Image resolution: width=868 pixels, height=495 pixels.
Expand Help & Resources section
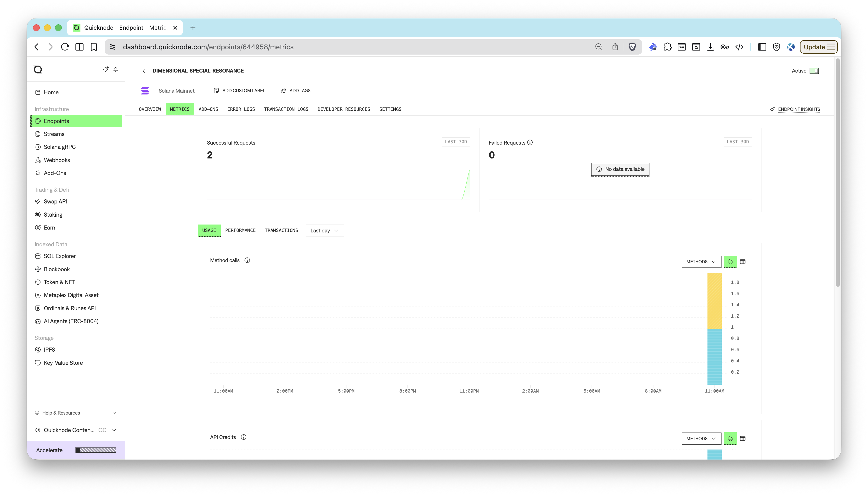coord(76,413)
